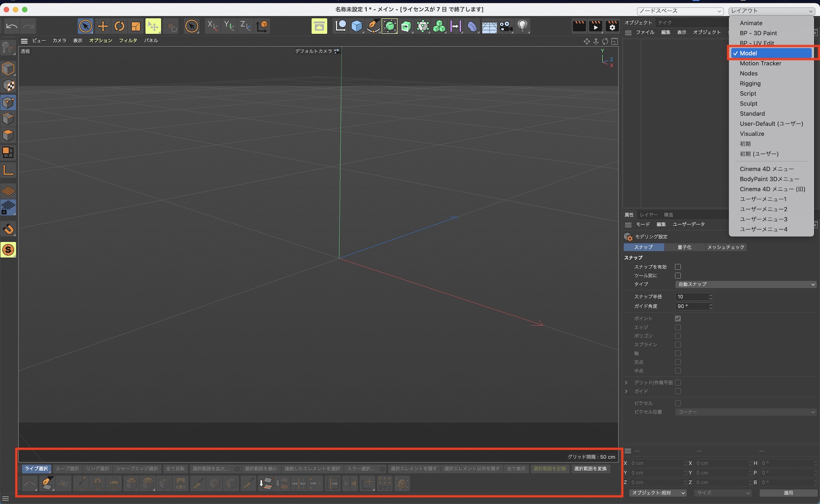
Task: Open the 自動スナップ type dropdown
Action: (745, 284)
